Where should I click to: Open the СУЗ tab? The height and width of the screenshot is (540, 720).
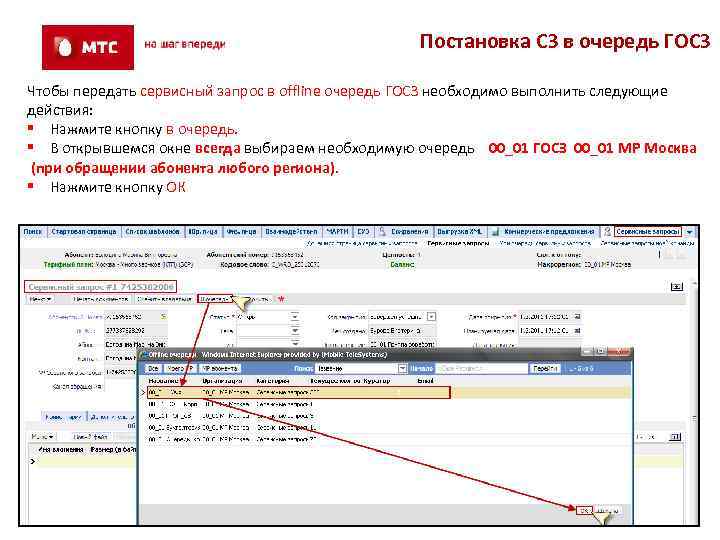coord(363,231)
